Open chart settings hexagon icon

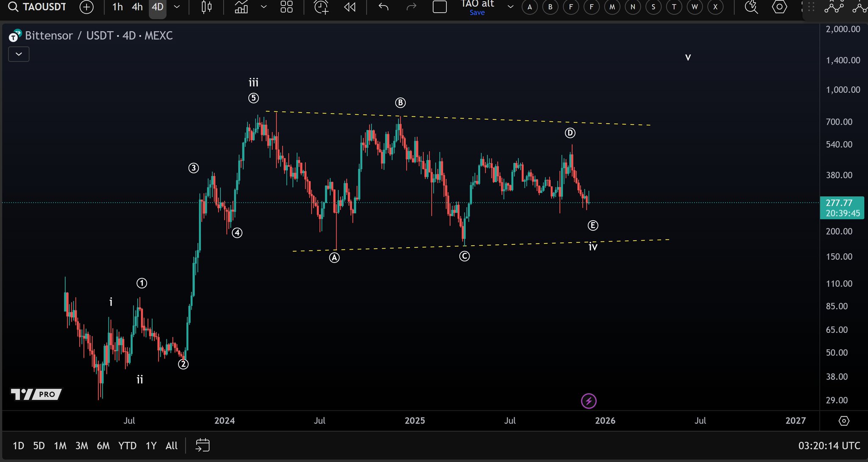(x=779, y=7)
